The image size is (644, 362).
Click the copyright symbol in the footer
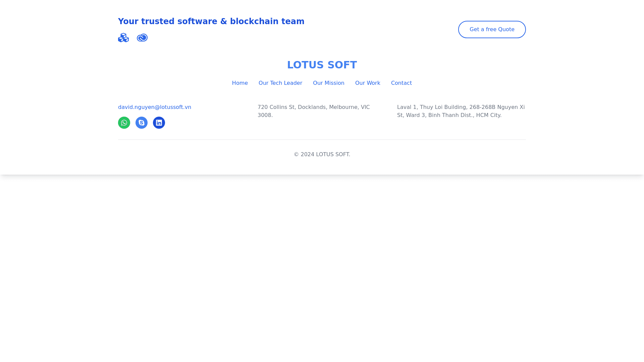(296, 155)
